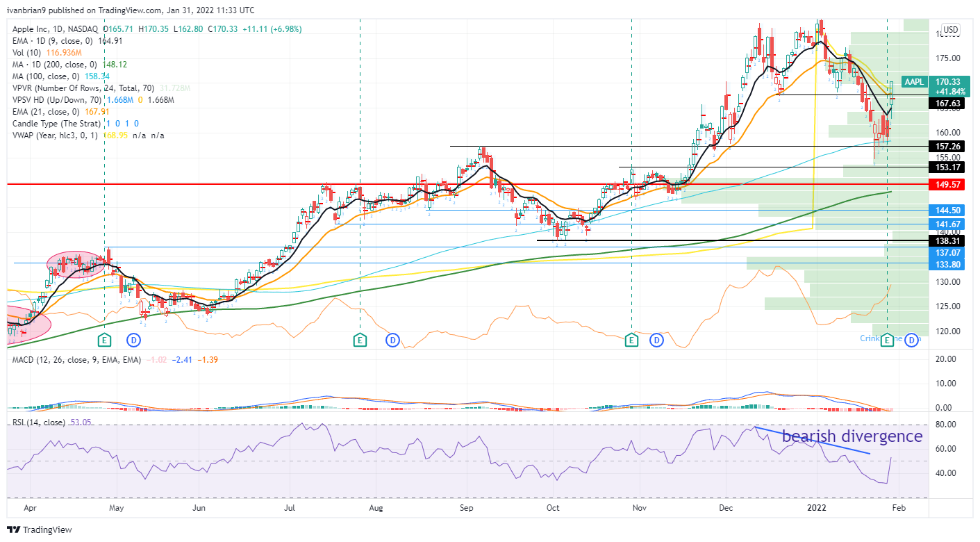Image resolution: width=980 pixels, height=542 pixels.
Task: Click the Jun label on the time axis
Action: [199, 509]
